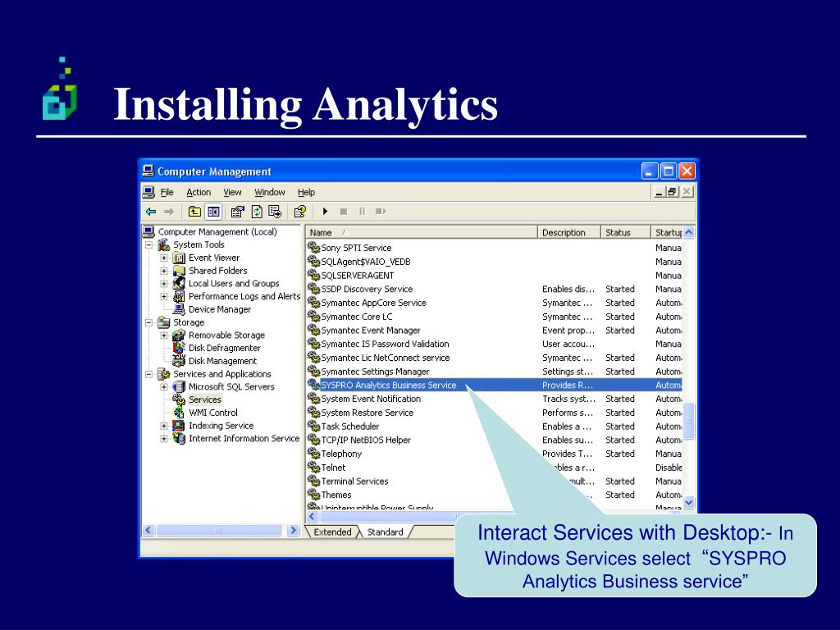Select the Task Scheduler service
840x630 pixels.
point(349,427)
